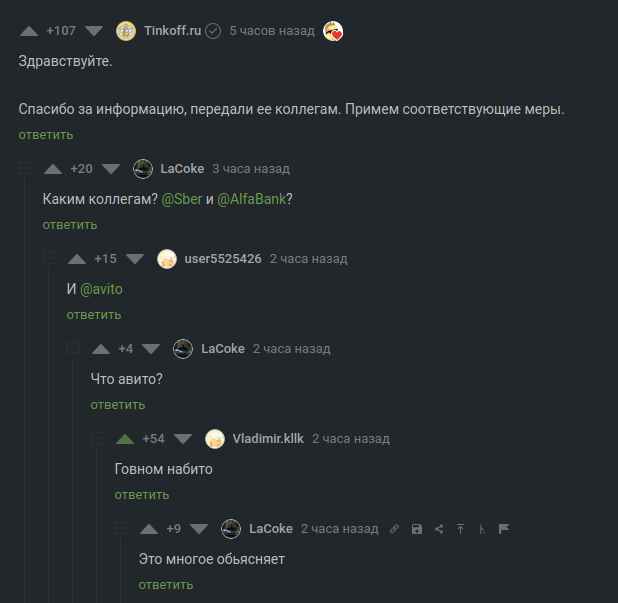Click the thread-branch icon beside the flag
618x603 pixels.
point(482,529)
